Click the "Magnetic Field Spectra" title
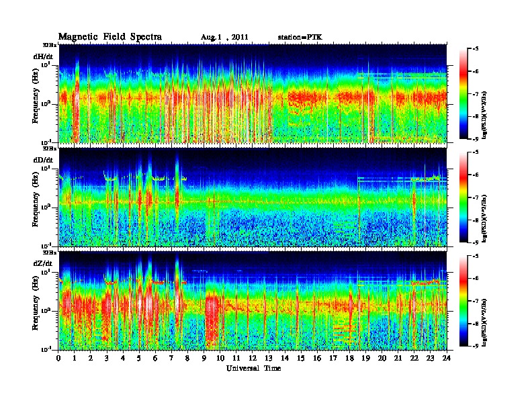Viewport: 532px width, 411px height. pos(110,37)
